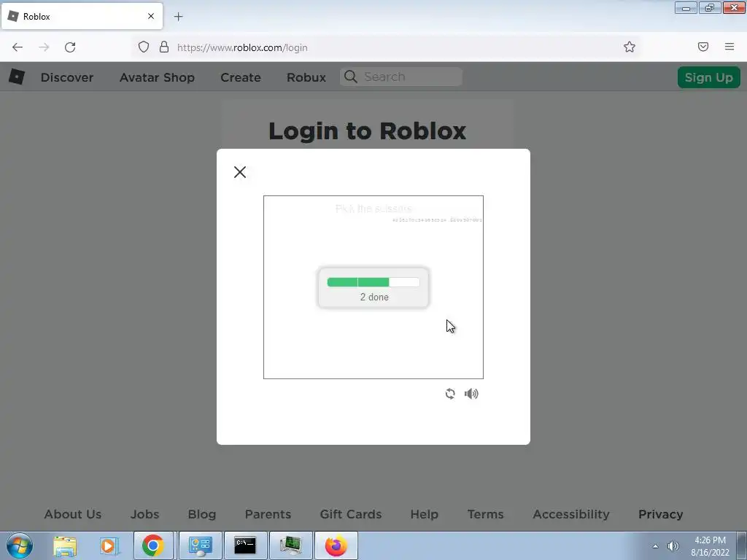Open the Discover page

[66, 77]
